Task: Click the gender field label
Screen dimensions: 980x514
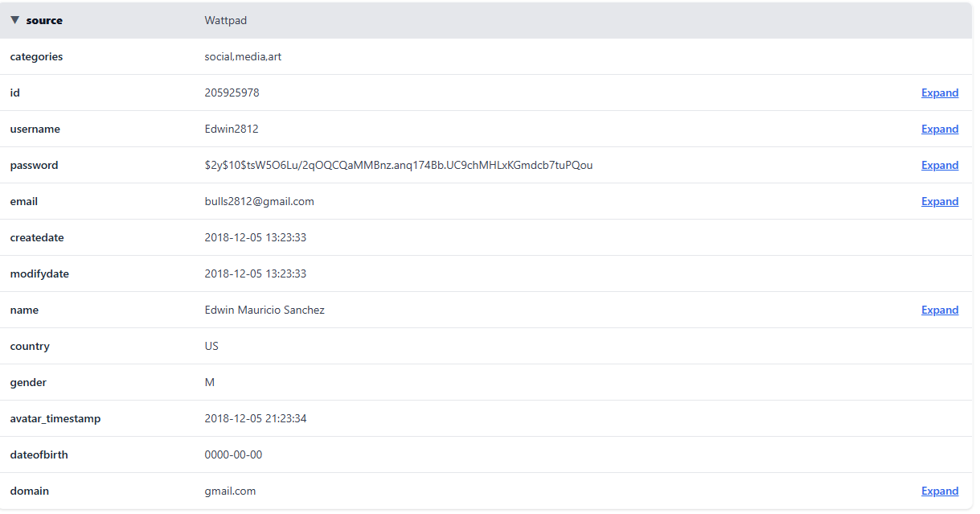Action: (28, 382)
